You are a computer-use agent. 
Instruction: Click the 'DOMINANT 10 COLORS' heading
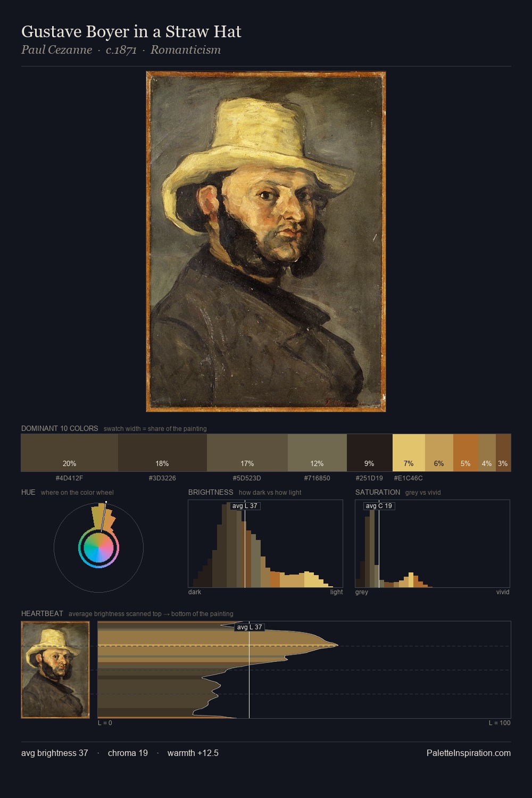pyautogui.click(x=60, y=428)
